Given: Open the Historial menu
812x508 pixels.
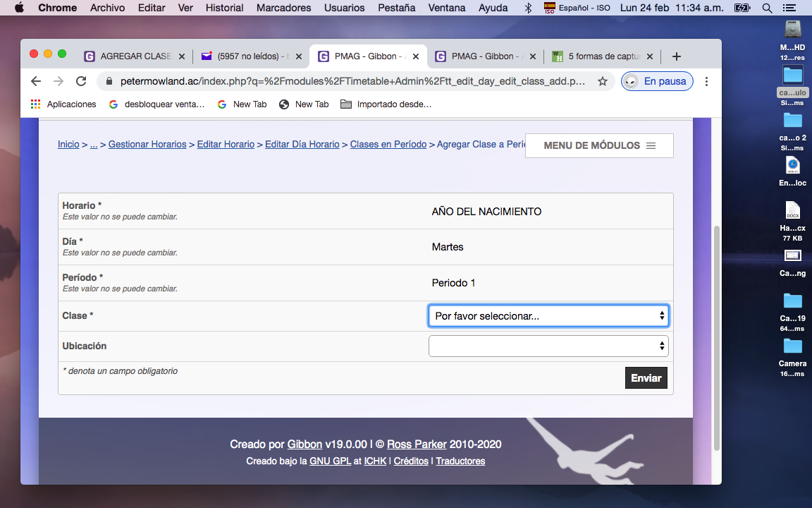Looking at the screenshot, I should point(224,8).
